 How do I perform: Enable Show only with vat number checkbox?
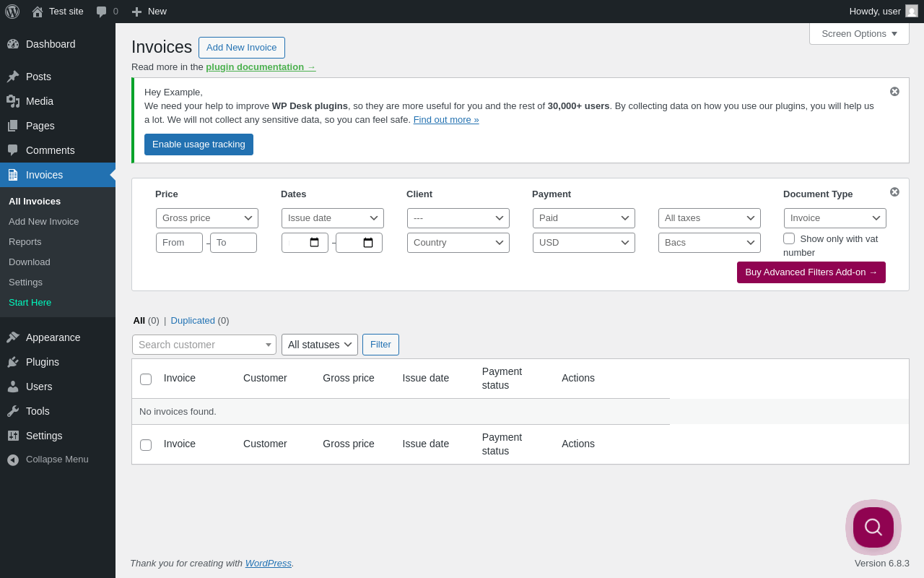click(789, 238)
